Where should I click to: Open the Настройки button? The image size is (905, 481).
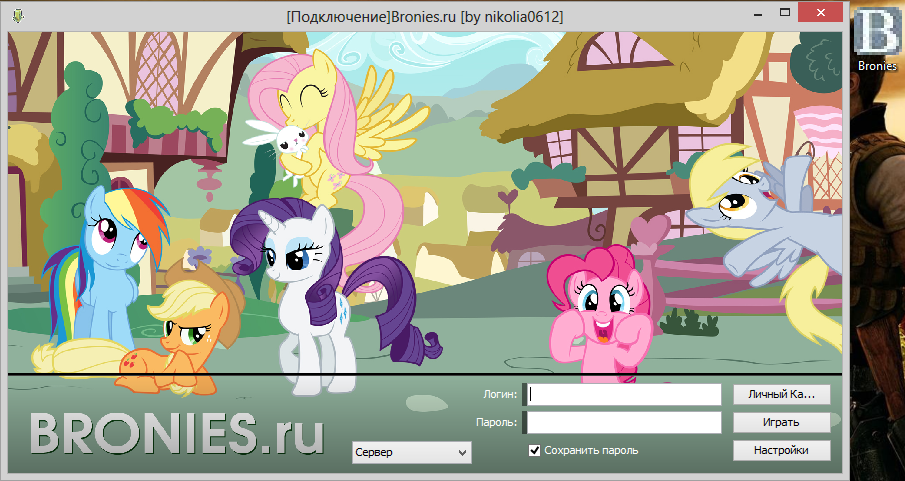[x=781, y=450]
